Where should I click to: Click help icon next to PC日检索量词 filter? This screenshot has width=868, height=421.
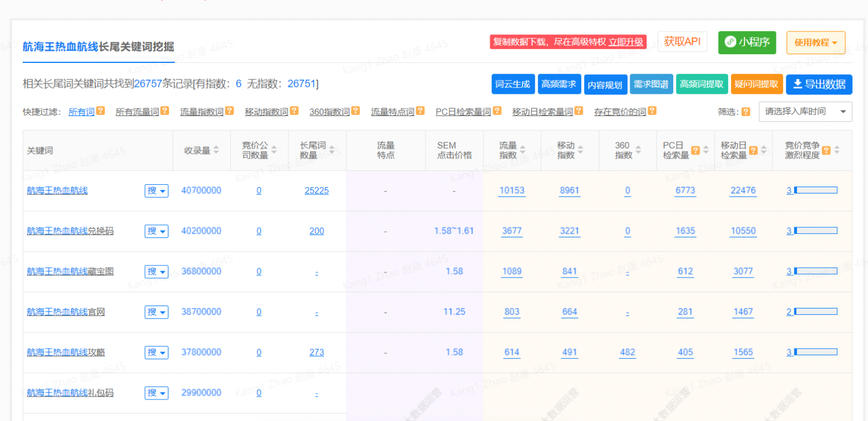(x=497, y=110)
